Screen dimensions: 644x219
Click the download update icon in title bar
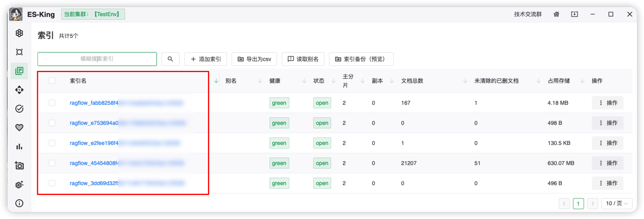pos(575,14)
